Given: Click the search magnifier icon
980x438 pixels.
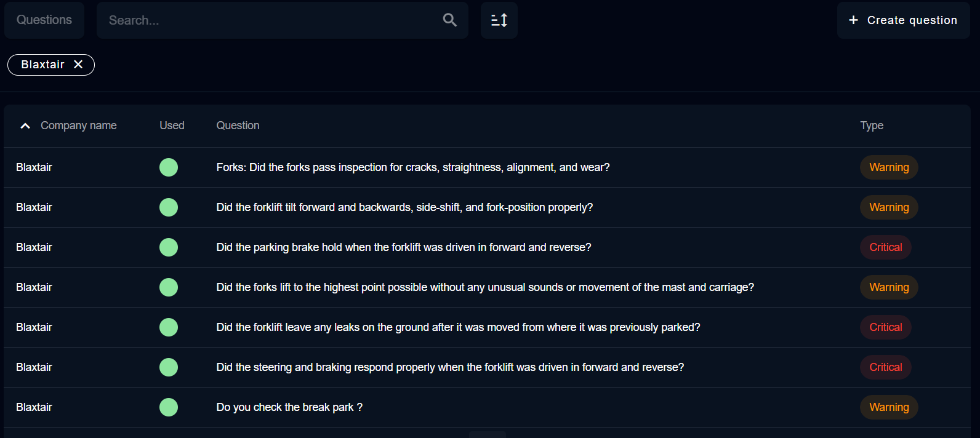Looking at the screenshot, I should click(450, 20).
